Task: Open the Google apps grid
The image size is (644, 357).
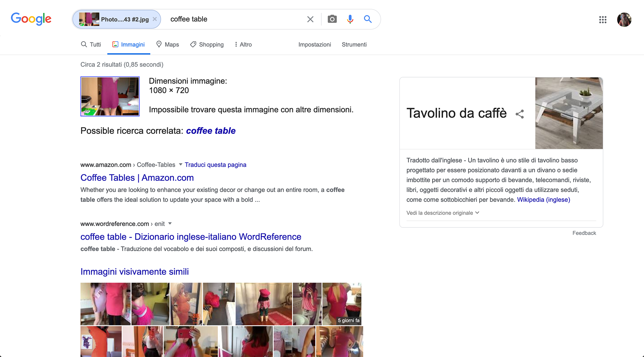Action: 603,20
